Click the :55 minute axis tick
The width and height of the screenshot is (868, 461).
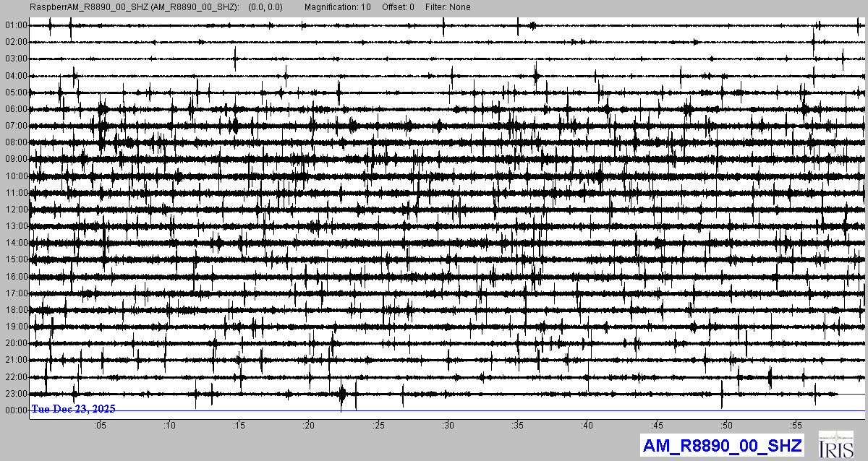[796, 425]
